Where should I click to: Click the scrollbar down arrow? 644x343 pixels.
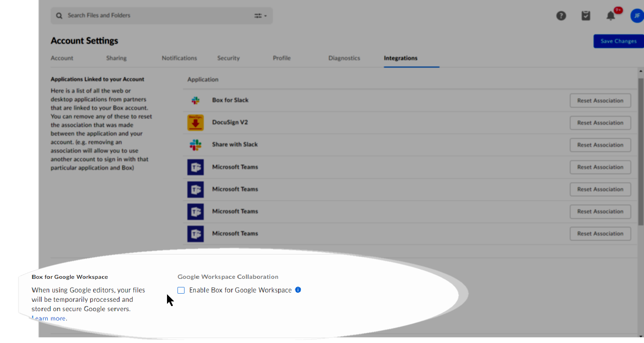pos(641,336)
